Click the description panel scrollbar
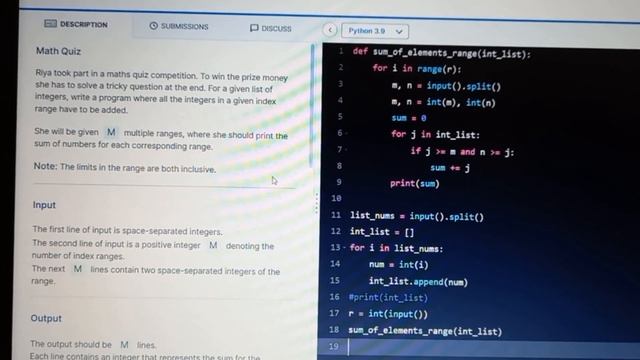 pos(312,105)
